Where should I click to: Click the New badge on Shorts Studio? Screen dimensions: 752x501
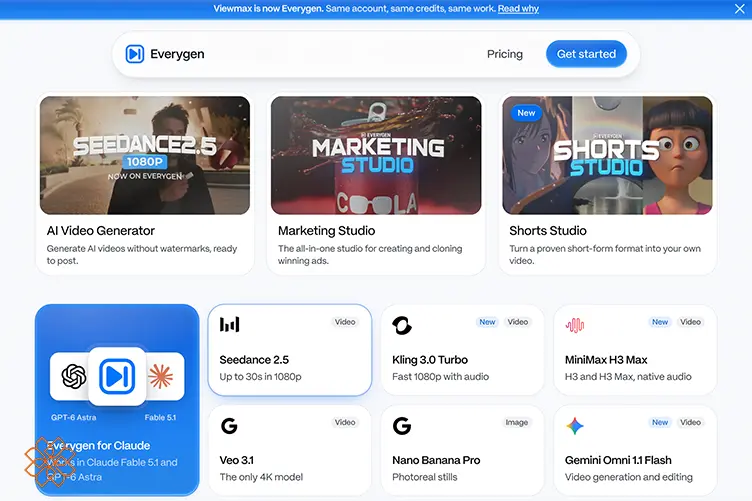click(x=526, y=113)
